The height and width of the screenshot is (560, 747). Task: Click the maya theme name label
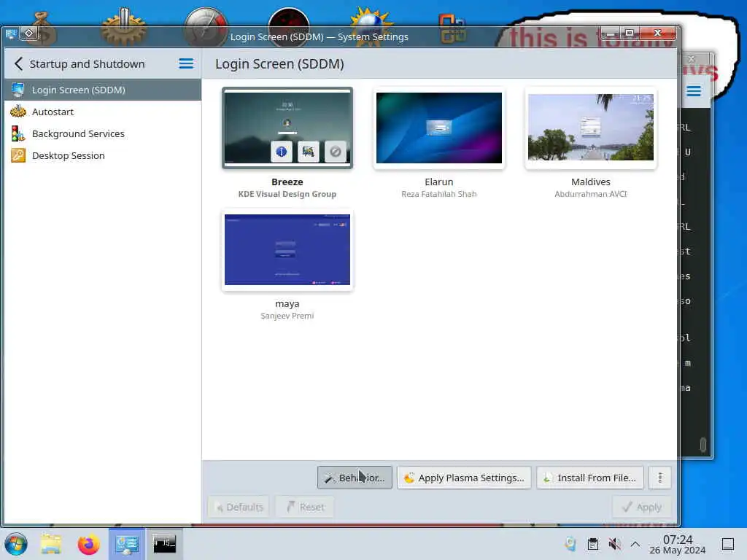[x=287, y=304]
